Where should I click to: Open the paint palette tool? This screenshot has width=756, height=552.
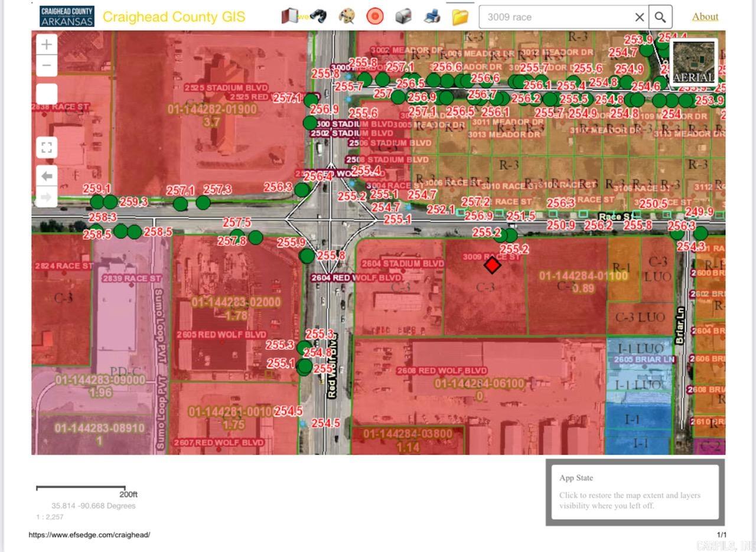[x=347, y=17]
